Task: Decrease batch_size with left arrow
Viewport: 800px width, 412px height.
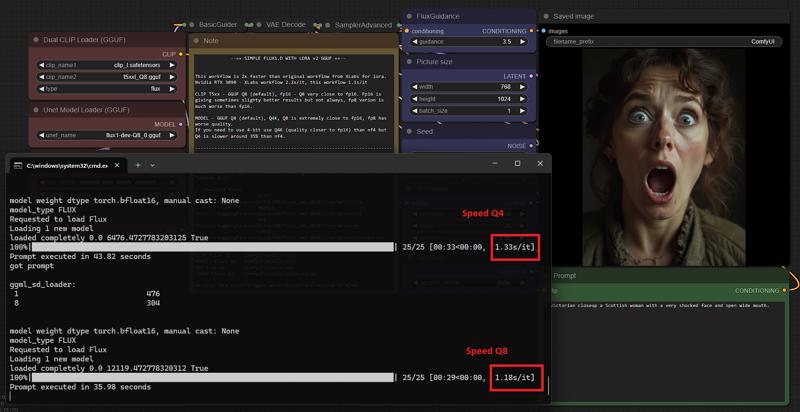Action: pos(415,111)
